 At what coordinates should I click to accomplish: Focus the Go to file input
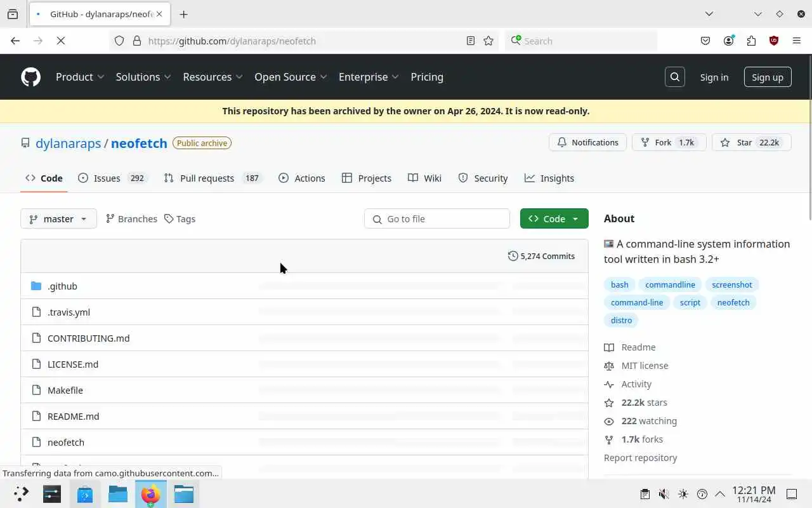(437, 218)
